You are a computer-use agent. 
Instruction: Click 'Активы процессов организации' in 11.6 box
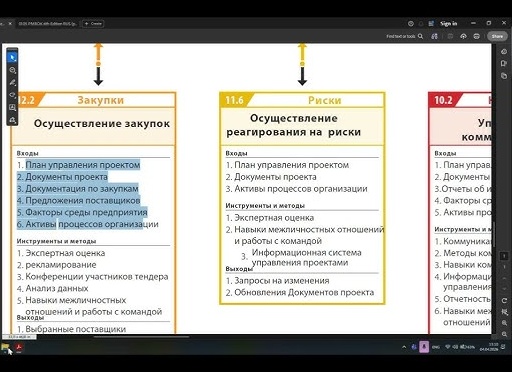pos(301,189)
